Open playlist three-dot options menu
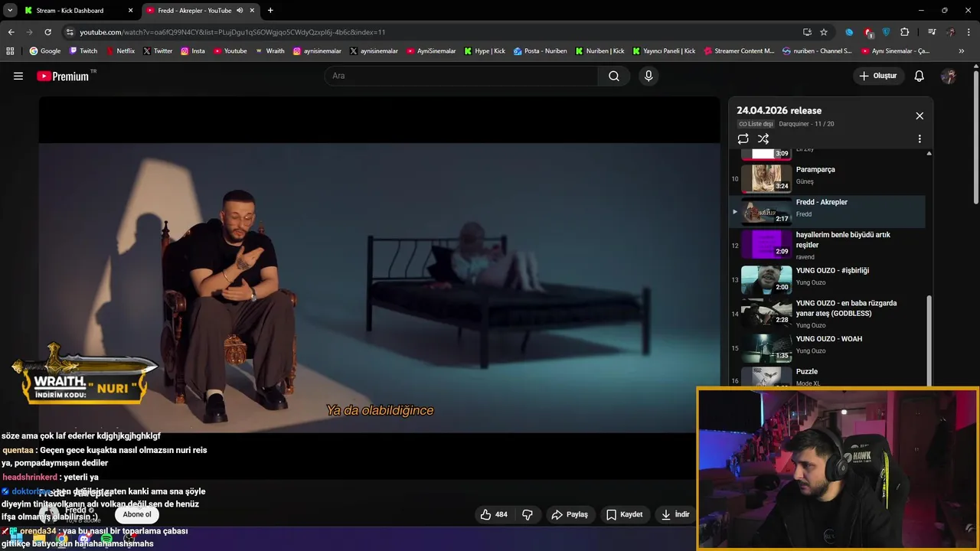 (x=920, y=139)
